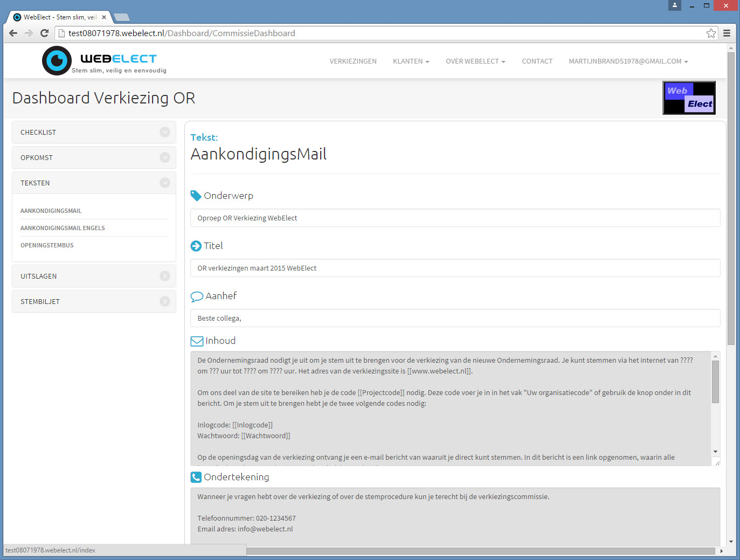Reload the page with refresh icon
740x560 pixels.
coord(45,33)
